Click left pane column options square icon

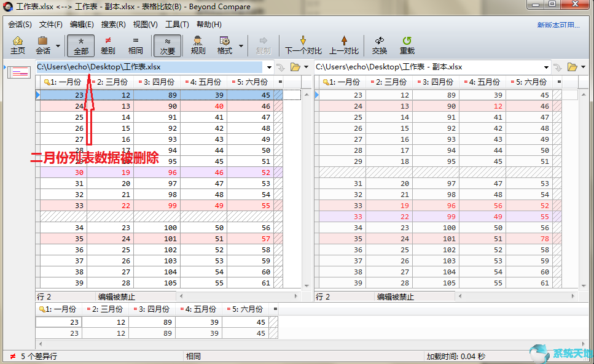click(280, 82)
